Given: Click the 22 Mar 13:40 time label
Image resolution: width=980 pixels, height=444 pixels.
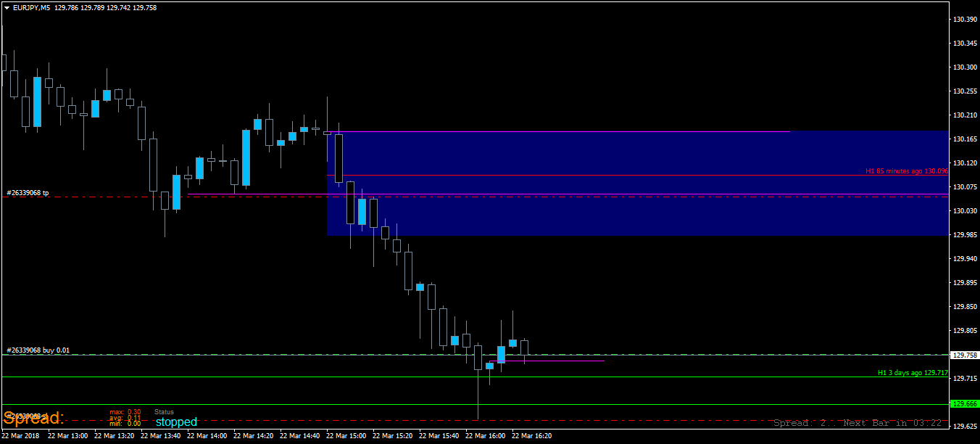Looking at the screenshot, I should [x=159, y=436].
